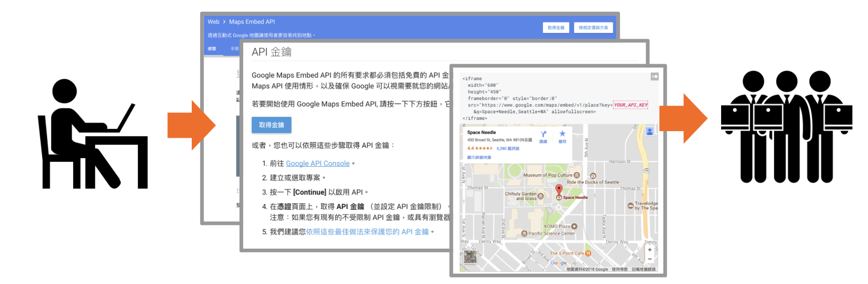The width and height of the screenshot is (868, 284).
Task: Click the KOMO Plaza map marker
Action: click(x=574, y=226)
